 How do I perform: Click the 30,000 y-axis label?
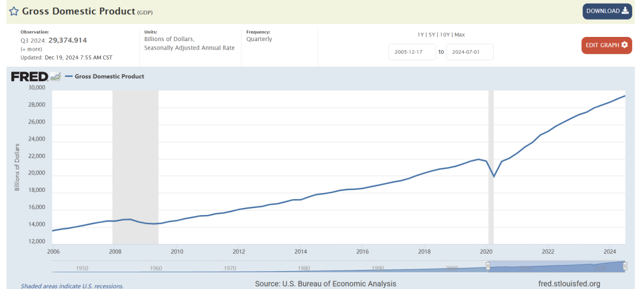(x=37, y=88)
